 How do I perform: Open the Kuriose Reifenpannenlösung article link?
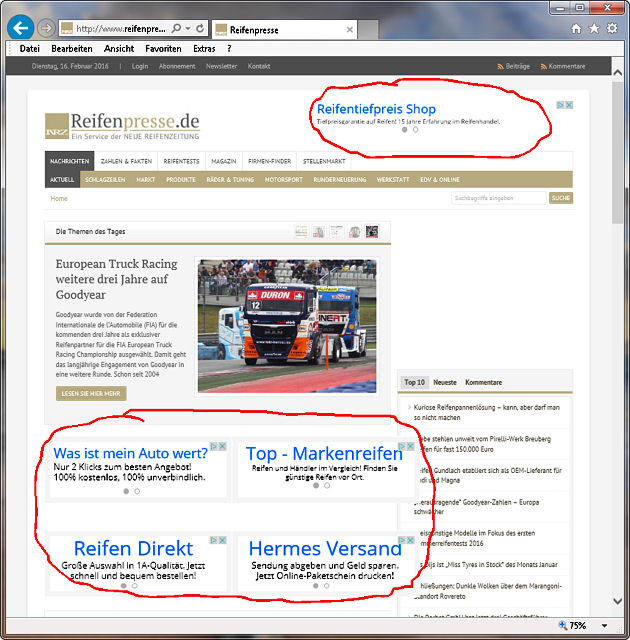(486, 412)
